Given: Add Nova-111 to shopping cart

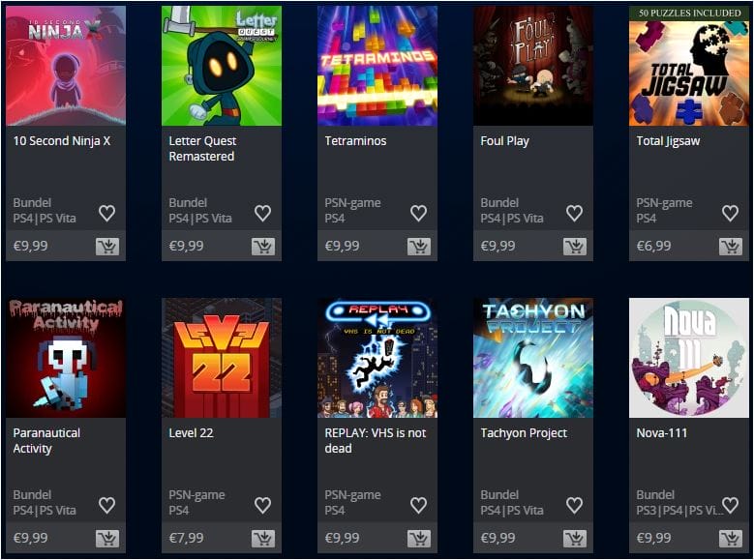Looking at the screenshot, I should pyautogui.click(x=731, y=539).
